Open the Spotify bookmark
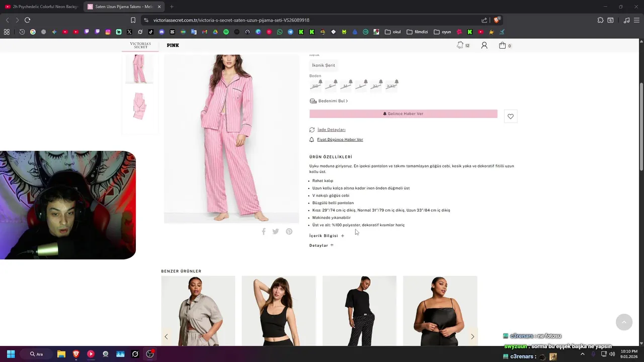 [x=226, y=32]
